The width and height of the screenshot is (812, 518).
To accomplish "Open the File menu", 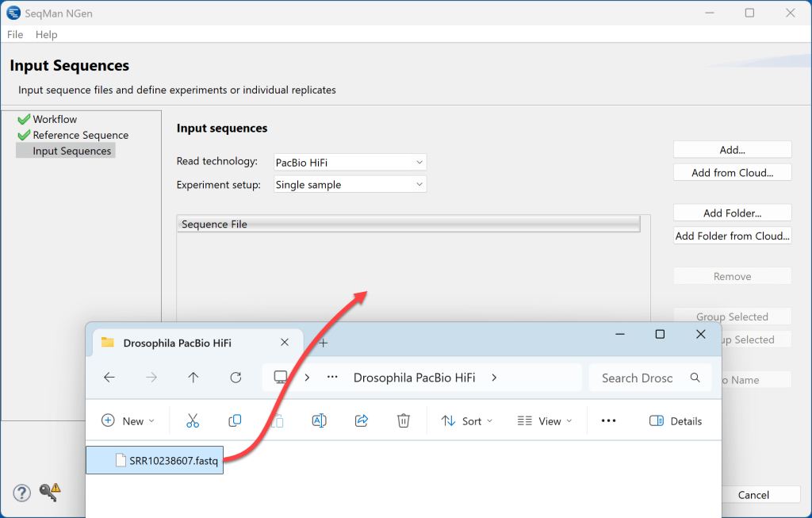I will (15, 35).
